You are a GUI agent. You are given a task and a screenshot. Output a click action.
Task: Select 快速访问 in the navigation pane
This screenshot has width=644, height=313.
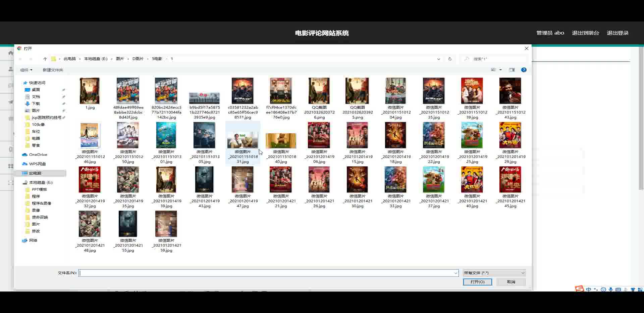37,83
